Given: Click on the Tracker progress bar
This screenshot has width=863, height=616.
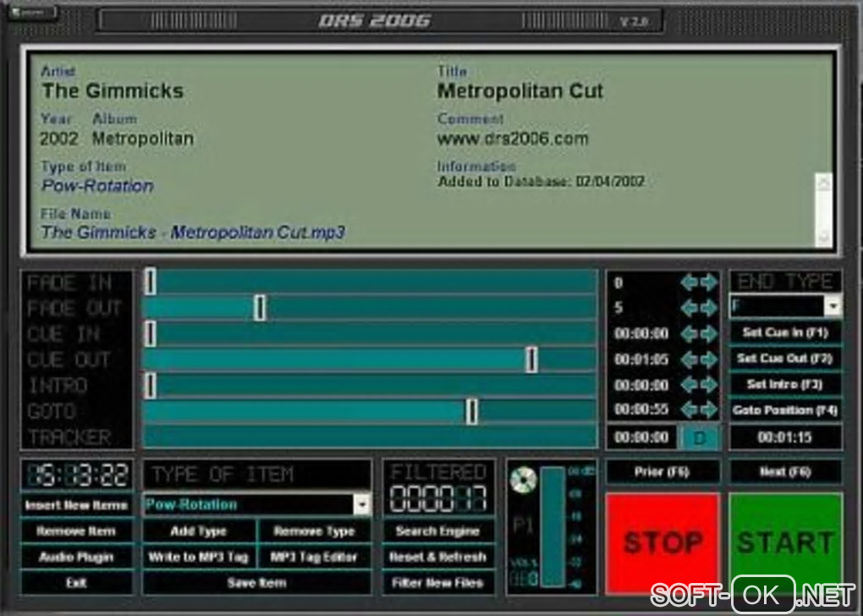Looking at the screenshot, I should [x=371, y=437].
